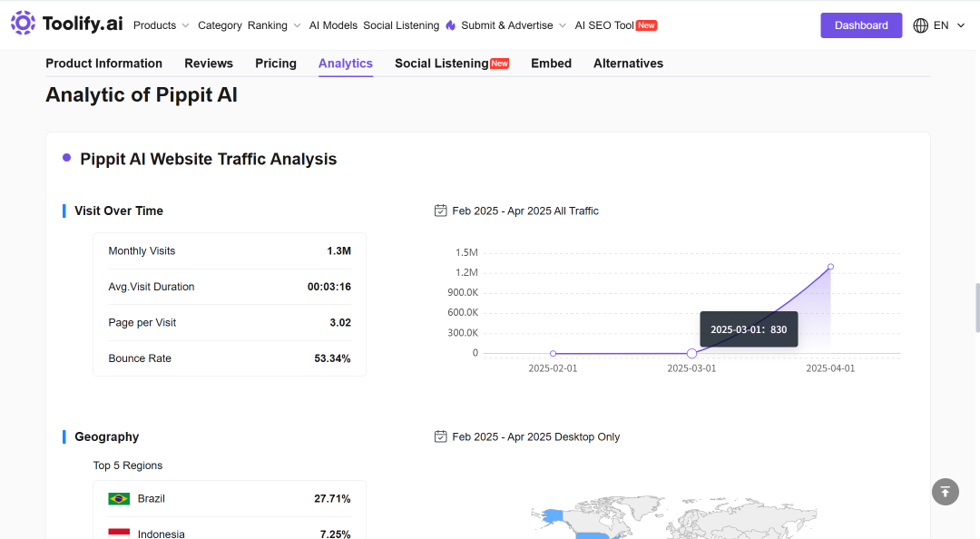Click the Page per Visit value 3.02
980x539 pixels.
click(340, 323)
